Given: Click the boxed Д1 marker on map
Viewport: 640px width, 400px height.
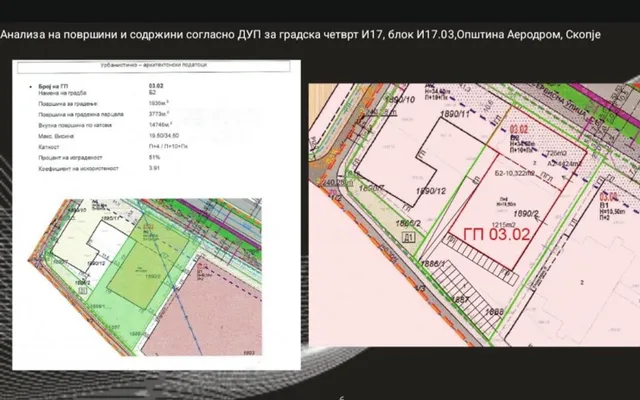Looking at the screenshot, I should click(409, 238).
